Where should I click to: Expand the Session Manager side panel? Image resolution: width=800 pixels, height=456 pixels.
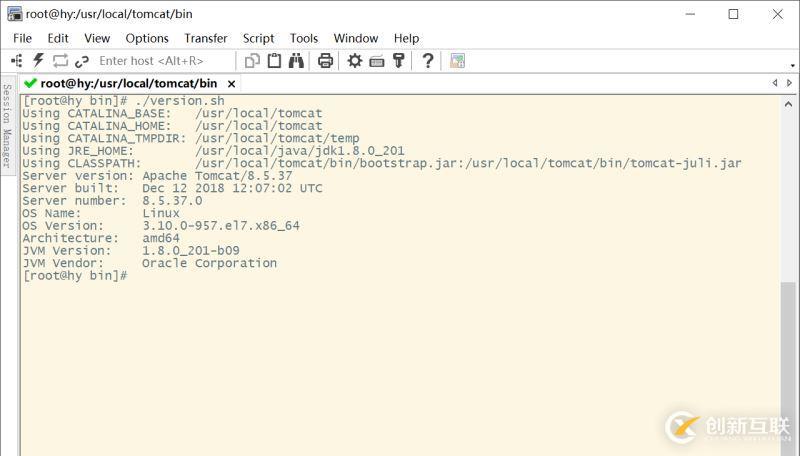click(7, 125)
